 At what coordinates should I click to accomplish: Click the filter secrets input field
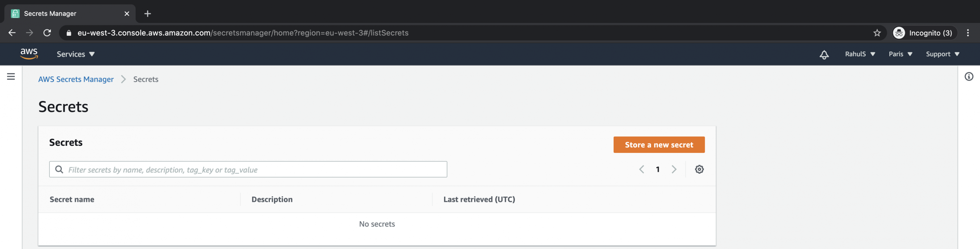coord(247,169)
